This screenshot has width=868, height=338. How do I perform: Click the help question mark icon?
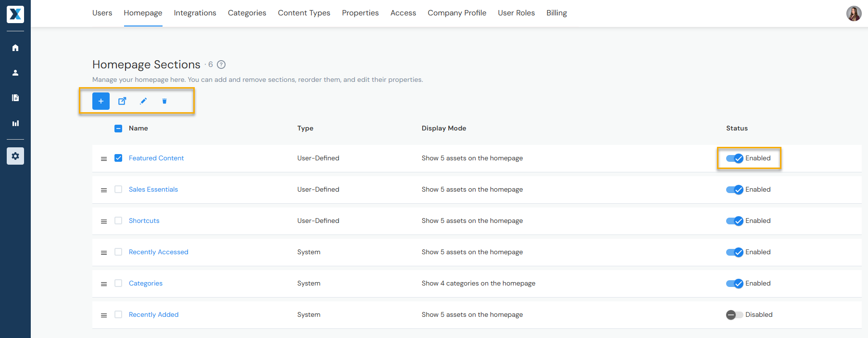[221, 65]
